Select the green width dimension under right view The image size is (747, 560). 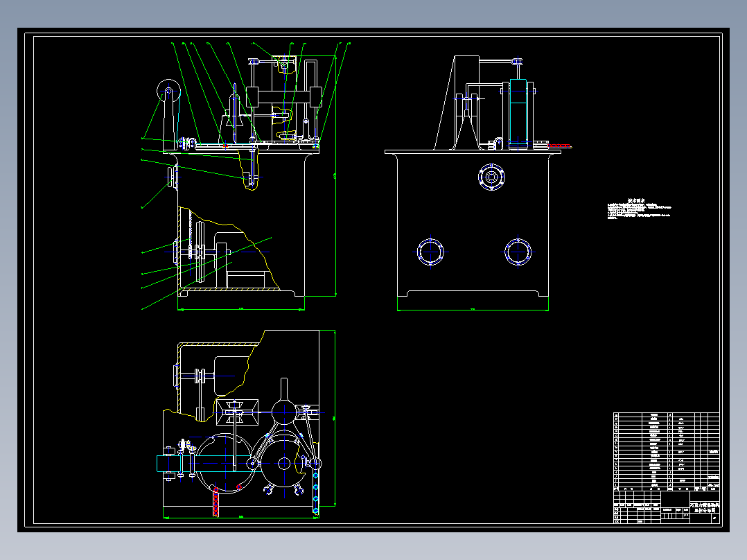[x=473, y=310]
